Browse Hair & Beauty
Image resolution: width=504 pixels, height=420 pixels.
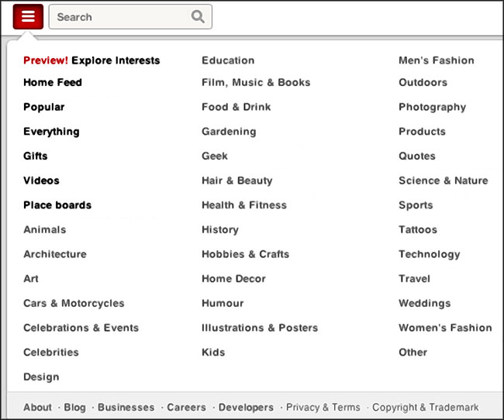click(x=237, y=181)
